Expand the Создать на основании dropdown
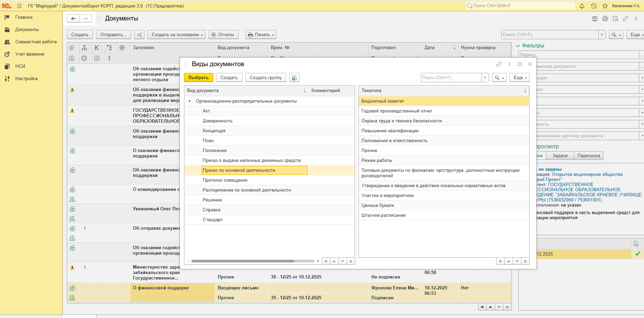The image size is (644, 318). (176, 35)
